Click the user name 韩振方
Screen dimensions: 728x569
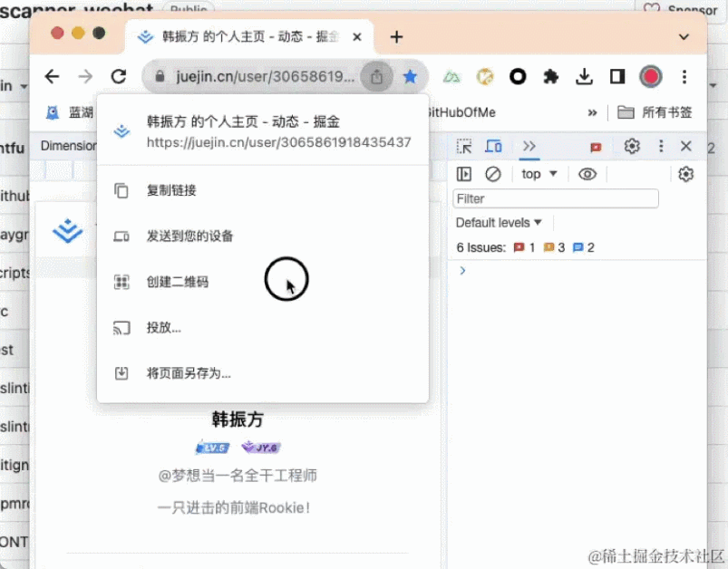click(238, 420)
